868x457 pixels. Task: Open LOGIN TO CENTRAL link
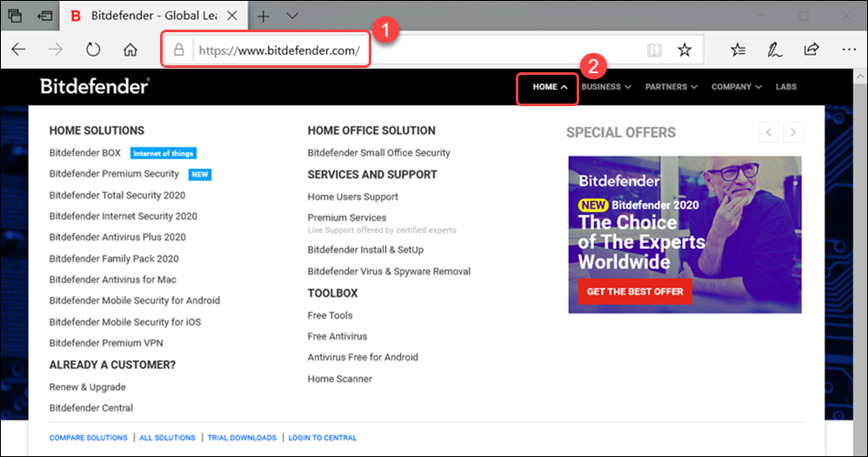tap(322, 438)
